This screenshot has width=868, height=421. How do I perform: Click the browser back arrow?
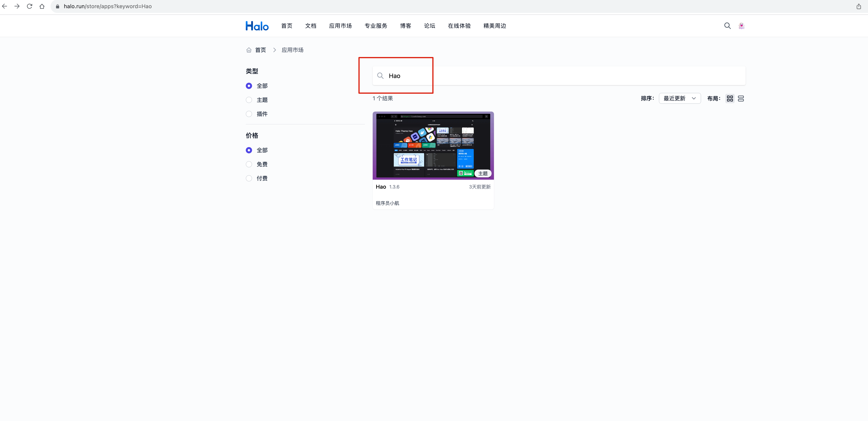click(x=5, y=6)
